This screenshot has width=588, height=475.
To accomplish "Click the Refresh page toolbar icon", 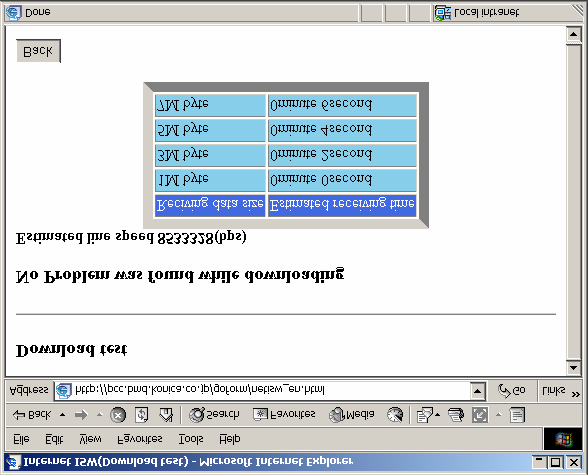I will (141, 415).
